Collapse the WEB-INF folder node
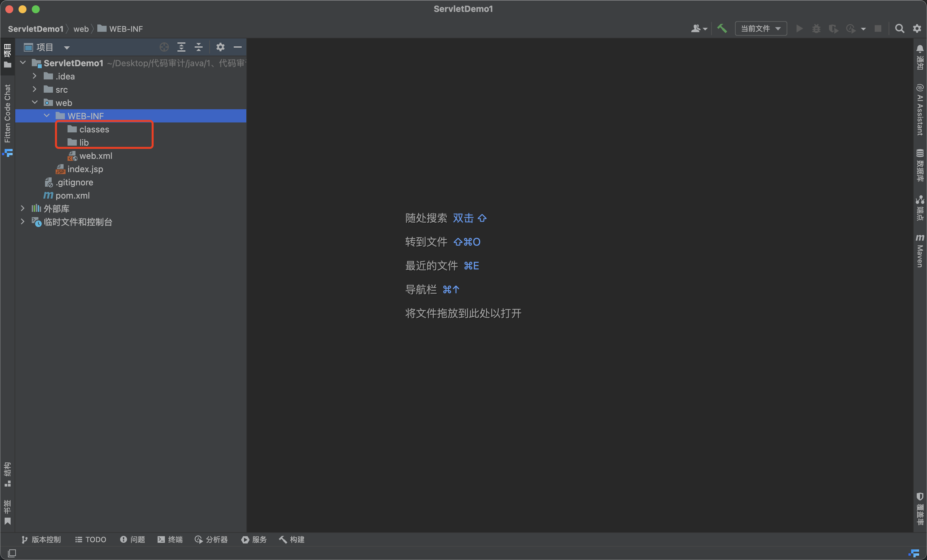Image resolution: width=927 pixels, height=560 pixels. (x=47, y=116)
